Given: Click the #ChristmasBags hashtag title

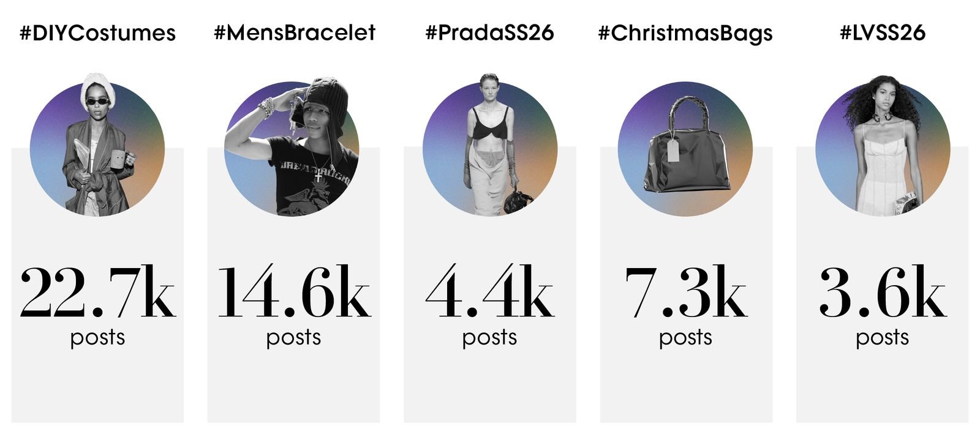Looking at the screenshot, I should (685, 33).
